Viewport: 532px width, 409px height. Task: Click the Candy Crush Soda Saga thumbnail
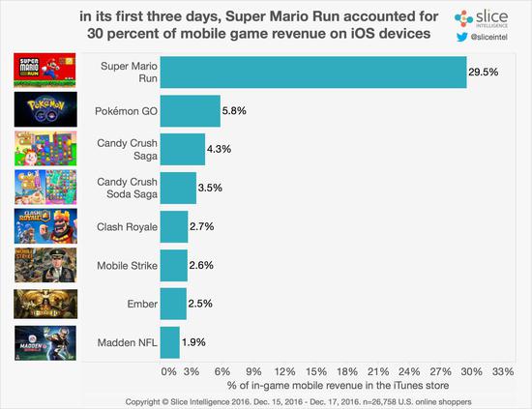(45, 188)
